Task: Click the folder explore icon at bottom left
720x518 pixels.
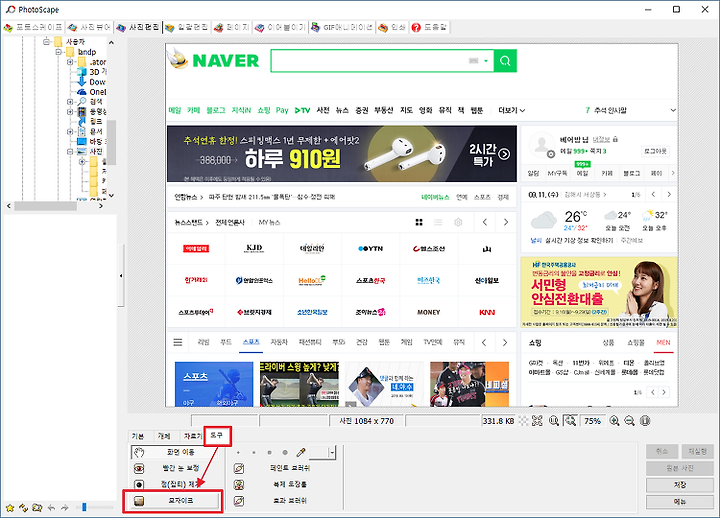Action: 38,508
